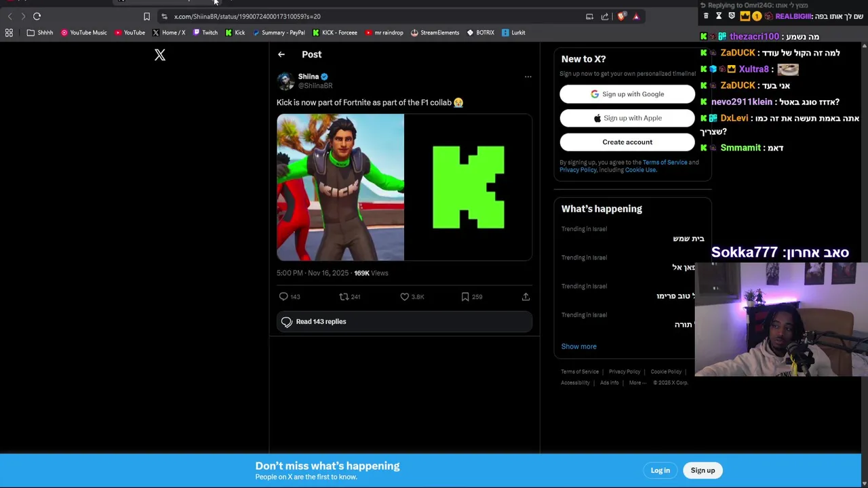Image resolution: width=868 pixels, height=488 pixels.
Task: Open the Kick bookmark
Action: click(235, 33)
